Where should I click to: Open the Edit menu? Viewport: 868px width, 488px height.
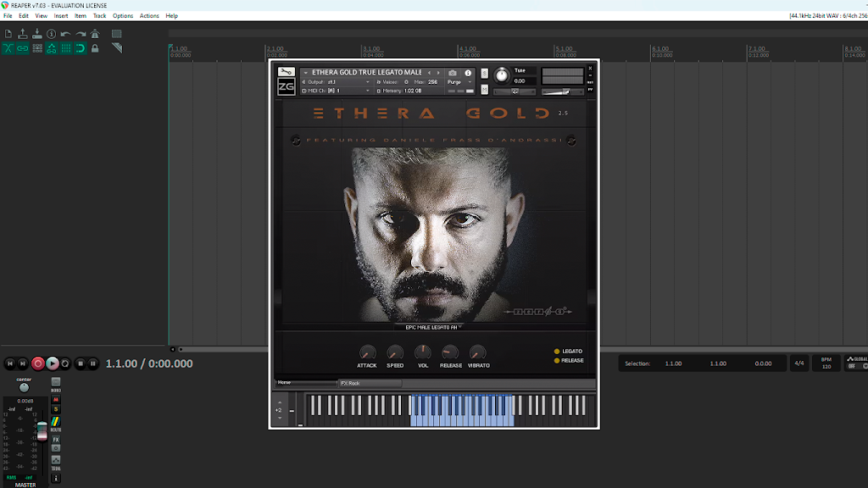(x=23, y=16)
